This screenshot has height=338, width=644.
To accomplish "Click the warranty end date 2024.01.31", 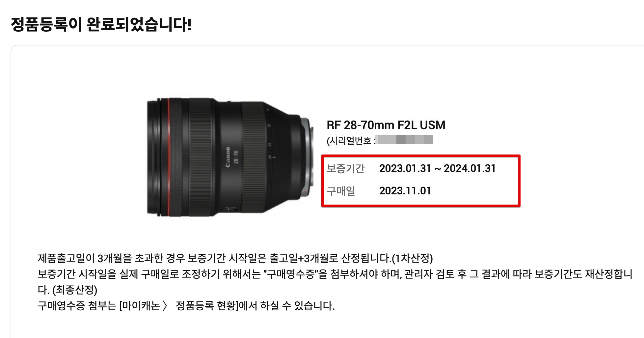I will (470, 168).
